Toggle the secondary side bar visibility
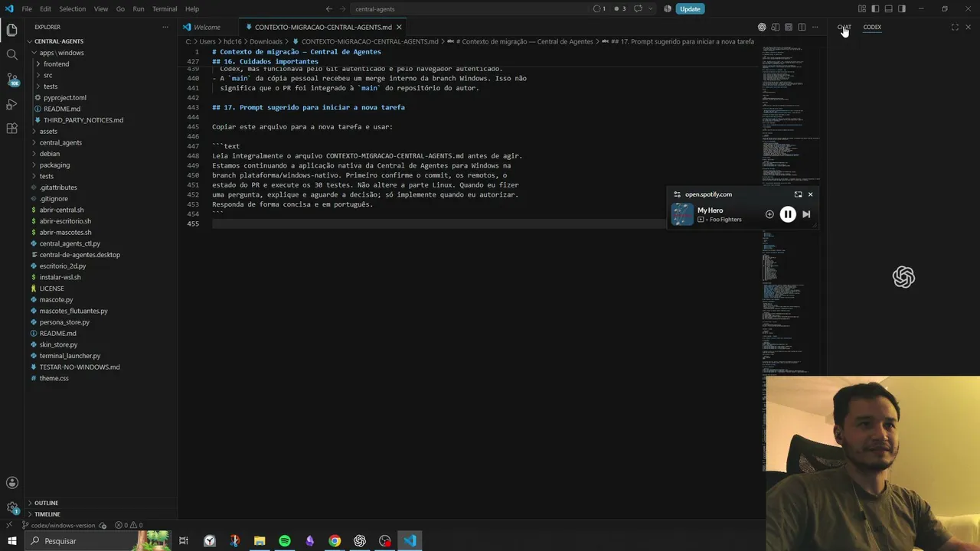 pyautogui.click(x=902, y=9)
